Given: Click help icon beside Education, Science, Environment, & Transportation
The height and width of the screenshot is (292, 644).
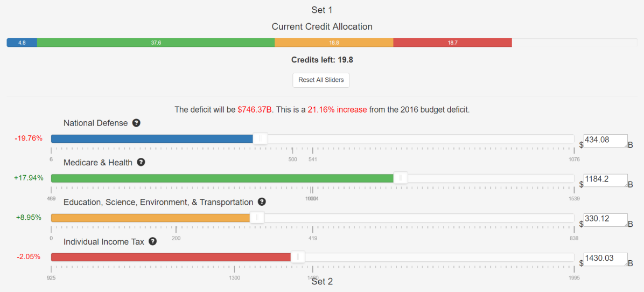Looking at the screenshot, I should pyautogui.click(x=262, y=202).
